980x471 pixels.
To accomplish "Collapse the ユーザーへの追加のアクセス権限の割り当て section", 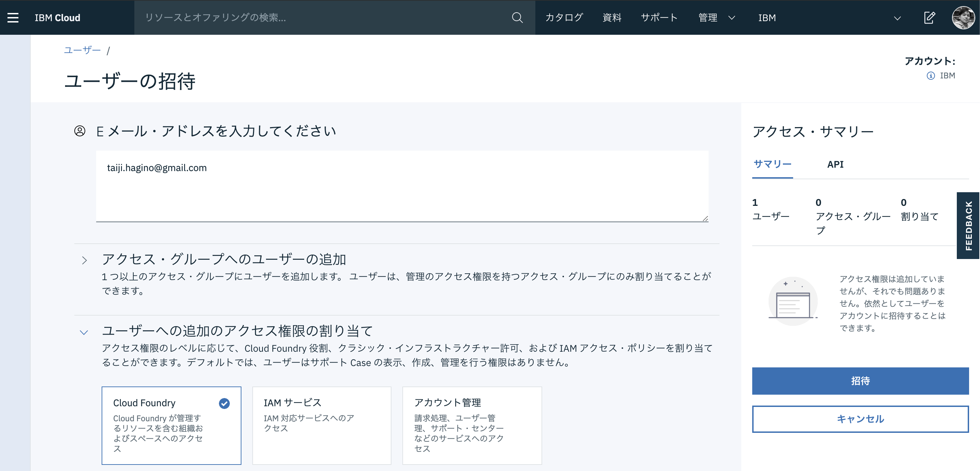I will (84, 332).
